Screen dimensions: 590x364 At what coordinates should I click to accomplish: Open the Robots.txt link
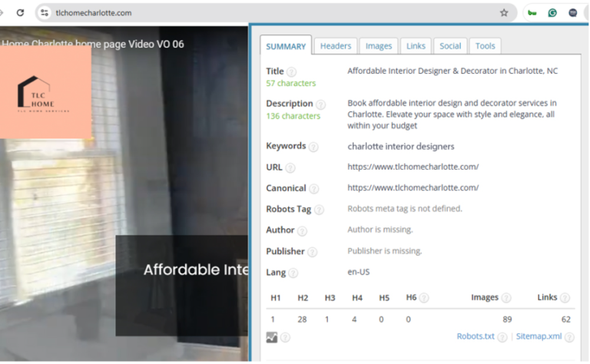click(x=476, y=336)
